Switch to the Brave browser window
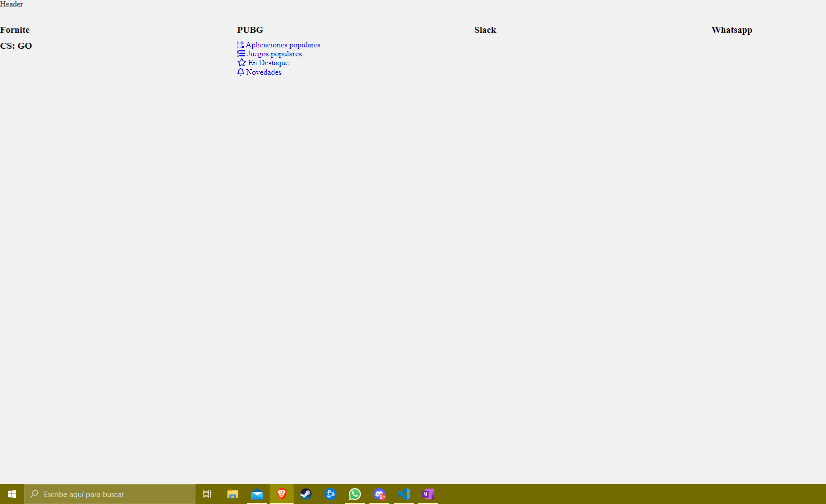This screenshot has width=826, height=504. [282, 494]
